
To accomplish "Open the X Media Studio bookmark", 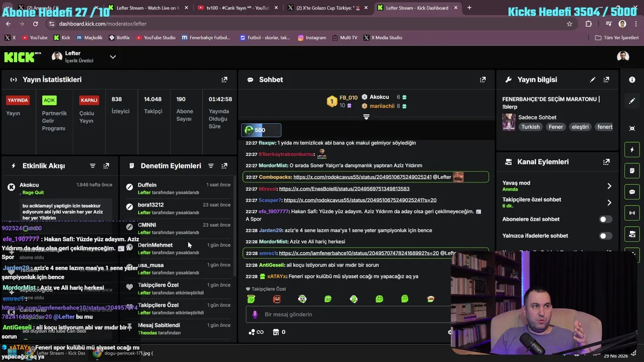I will point(383,38).
